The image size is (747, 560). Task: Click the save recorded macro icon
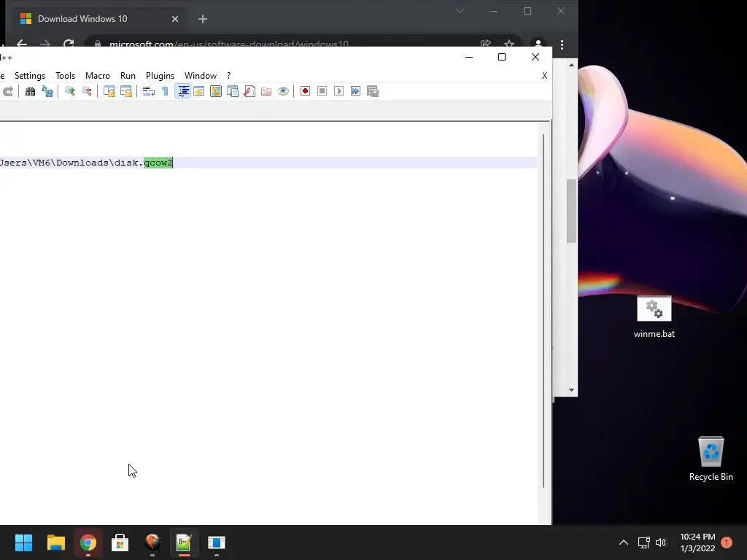pyautogui.click(x=373, y=91)
